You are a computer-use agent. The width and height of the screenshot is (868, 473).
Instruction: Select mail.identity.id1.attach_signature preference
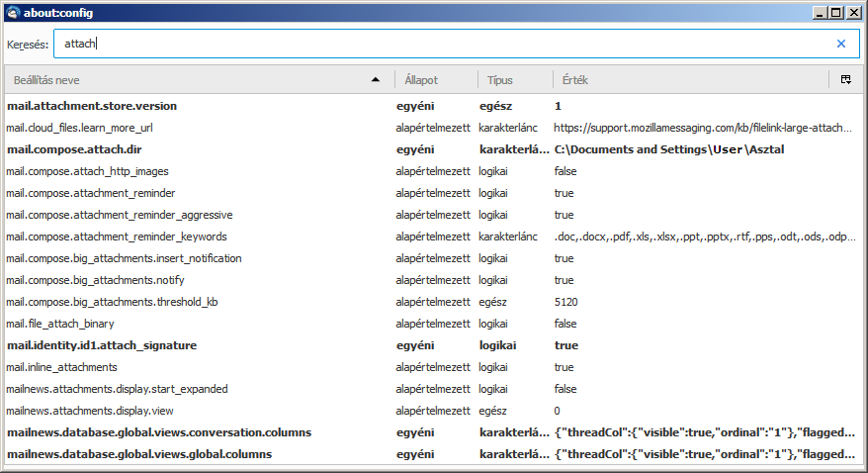click(433, 345)
